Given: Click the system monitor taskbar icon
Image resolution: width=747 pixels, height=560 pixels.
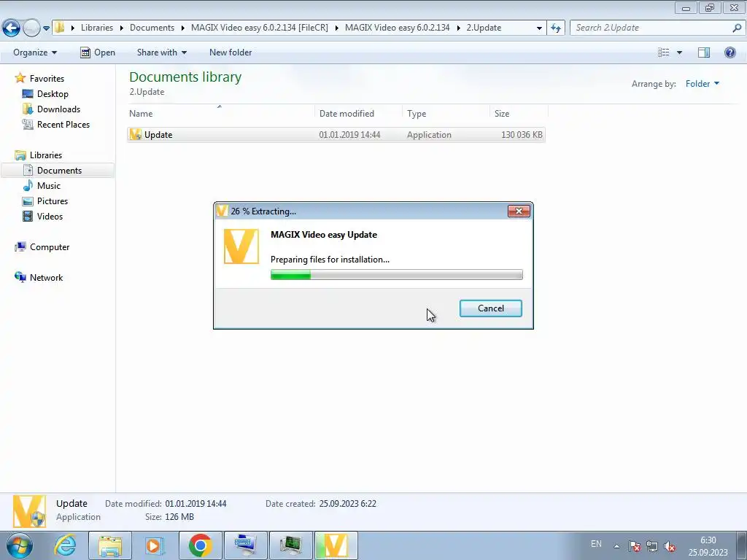Looking at the screenshot, I should [x=290, y=545].
